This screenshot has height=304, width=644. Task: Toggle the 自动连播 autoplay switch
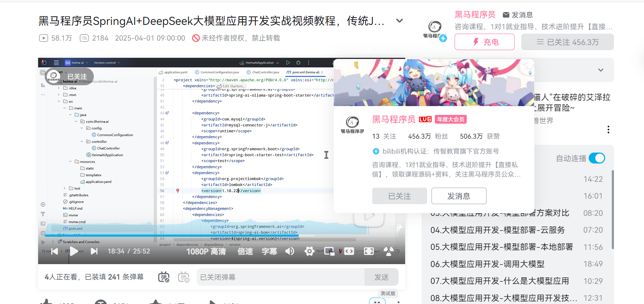pos(597,158)
